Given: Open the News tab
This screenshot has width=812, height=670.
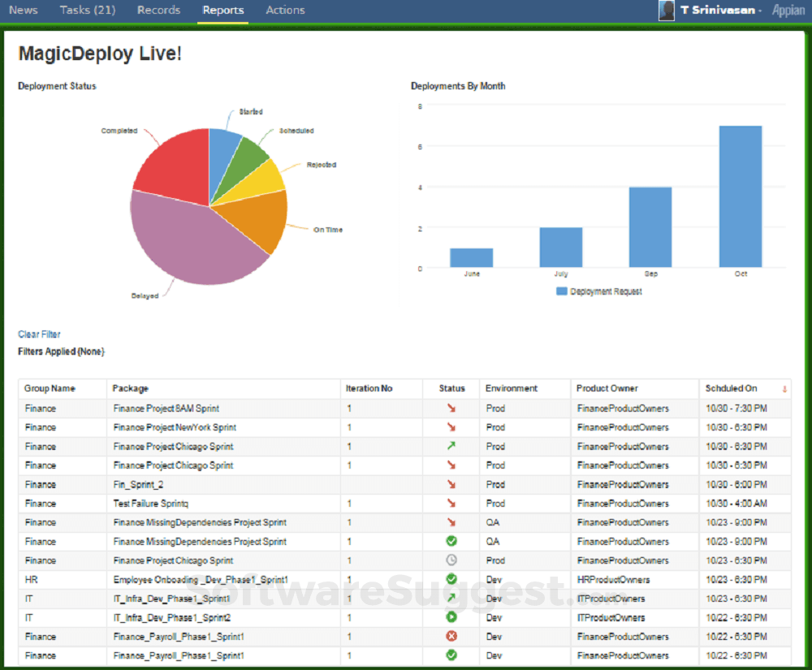Looking at the screenshot, I should tap(23, 11).
